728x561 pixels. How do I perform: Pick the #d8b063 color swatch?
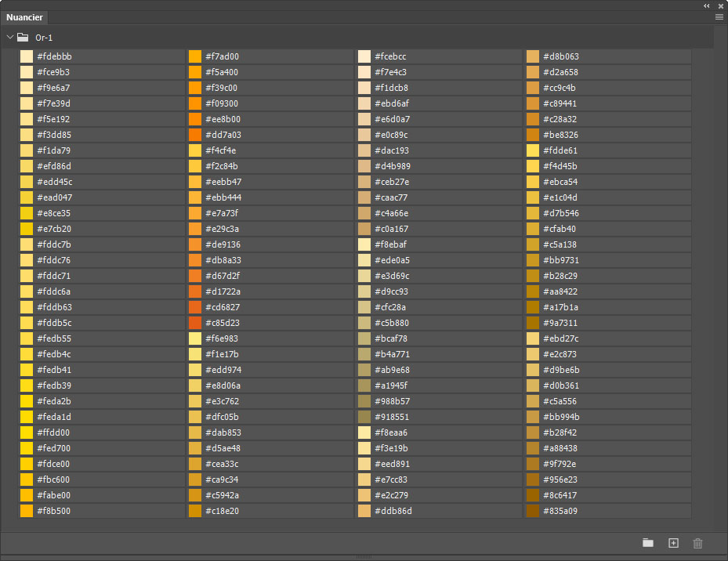(x=533, y=56)
